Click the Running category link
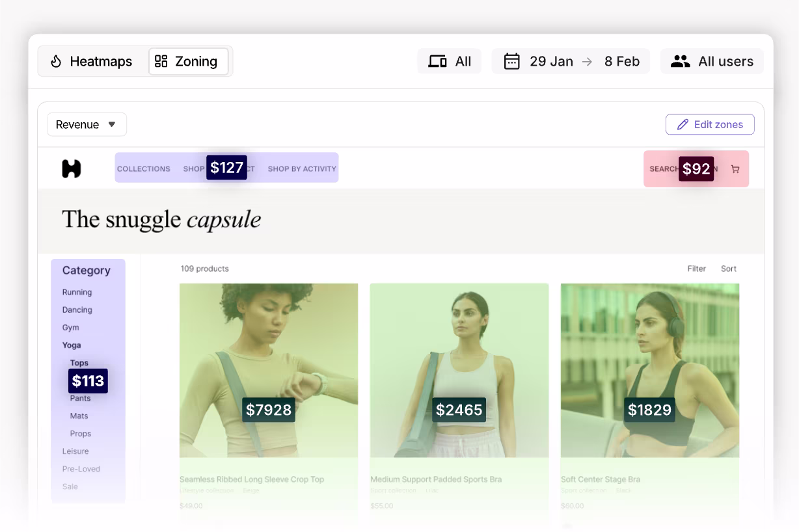The width and height of the screenshot is (799, 532). click(77, 292)
